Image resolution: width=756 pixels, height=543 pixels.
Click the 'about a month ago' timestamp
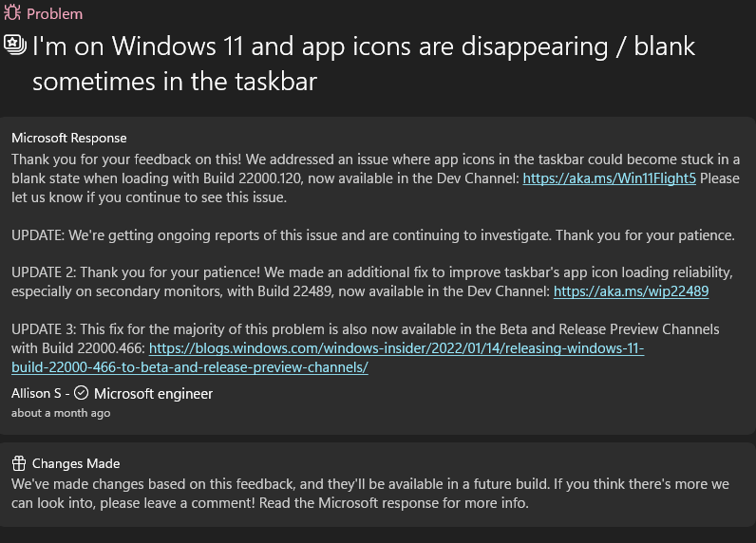point(61,413)
